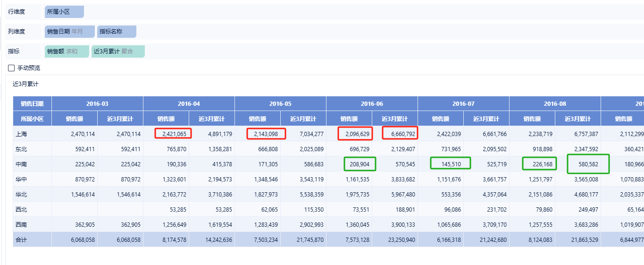This screenshot has width=644, height=265.
Task: Click the 所属小区 field in 行维度
Action: click(64, 12)
